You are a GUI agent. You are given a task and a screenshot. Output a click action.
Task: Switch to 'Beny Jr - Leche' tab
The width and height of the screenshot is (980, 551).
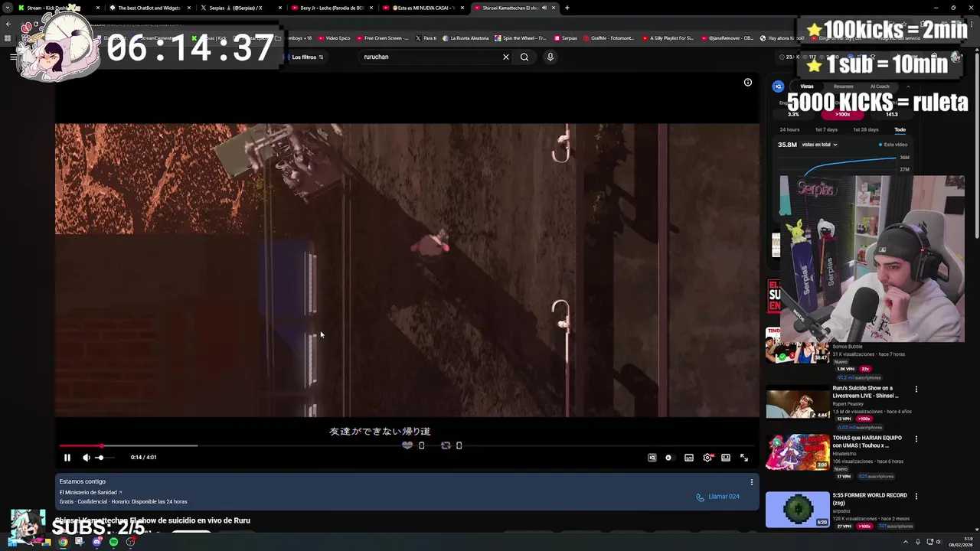(332, 8)
